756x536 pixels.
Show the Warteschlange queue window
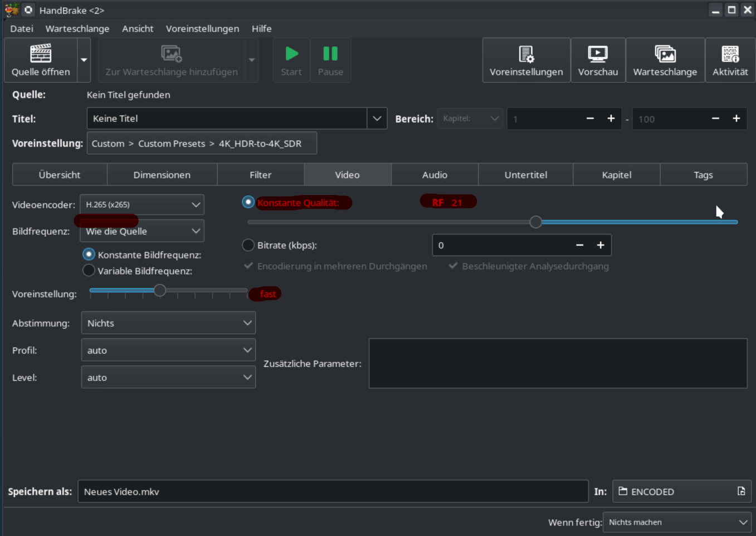pos(665,60)
